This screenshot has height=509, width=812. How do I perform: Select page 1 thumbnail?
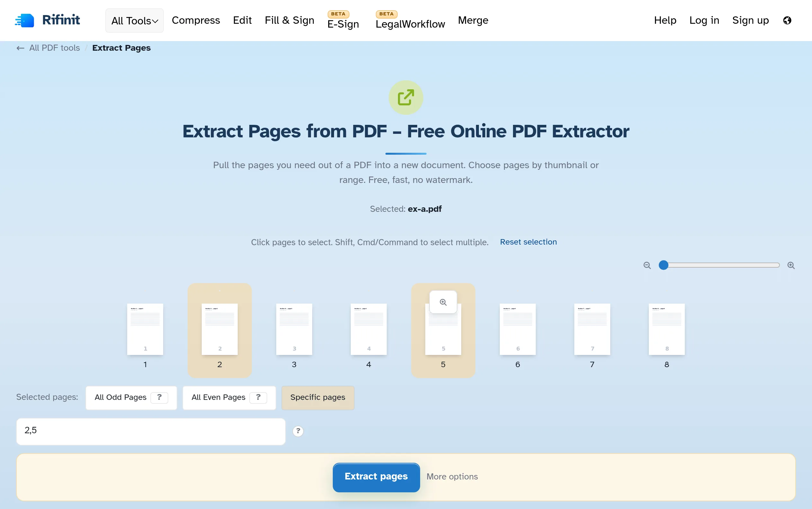click(x=145, y=330)
